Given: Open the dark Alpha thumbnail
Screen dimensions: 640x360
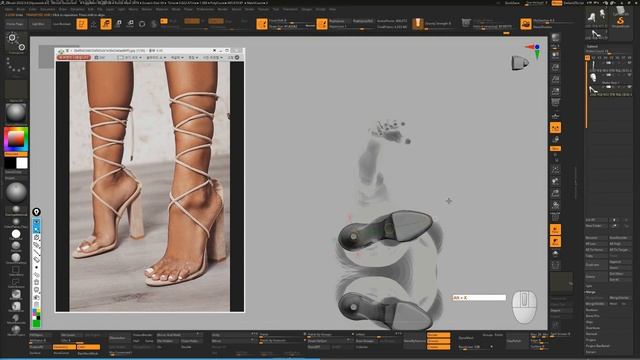Looking at the screenshot, I should [x=16, y=89].
